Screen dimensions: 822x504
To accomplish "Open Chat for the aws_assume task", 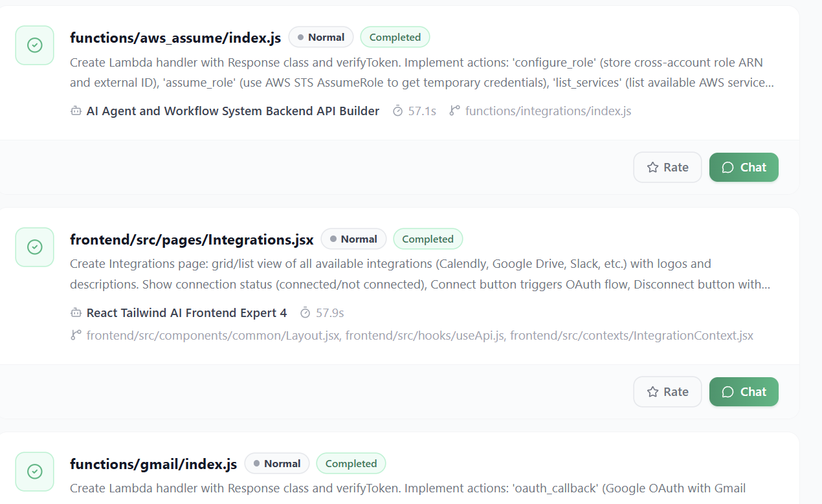I will (x=744, y=168).
